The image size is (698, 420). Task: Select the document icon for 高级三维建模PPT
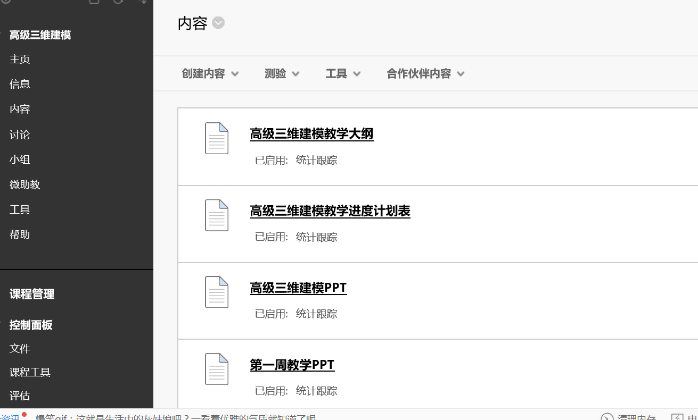coord(216,292)
